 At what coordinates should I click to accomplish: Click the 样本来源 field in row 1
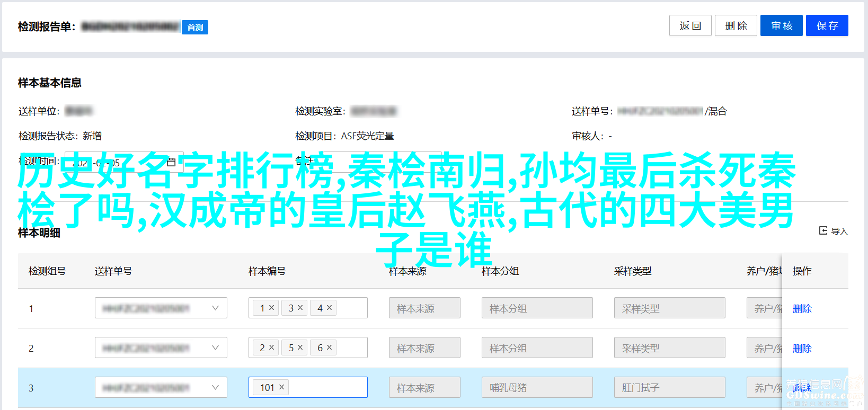(424, 308)
